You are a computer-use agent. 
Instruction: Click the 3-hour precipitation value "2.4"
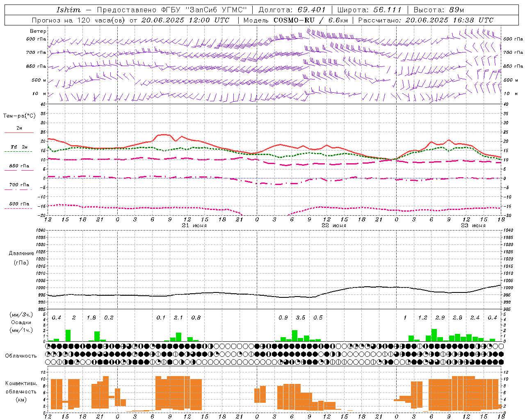pos(475,318)
